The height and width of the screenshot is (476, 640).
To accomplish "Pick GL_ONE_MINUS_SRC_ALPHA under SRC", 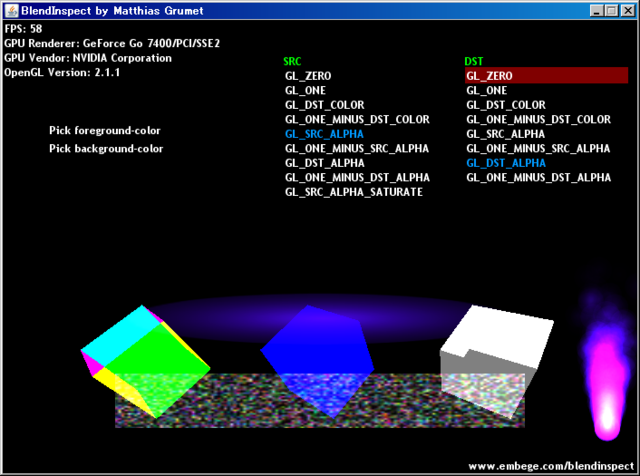I will coord(357,149).
